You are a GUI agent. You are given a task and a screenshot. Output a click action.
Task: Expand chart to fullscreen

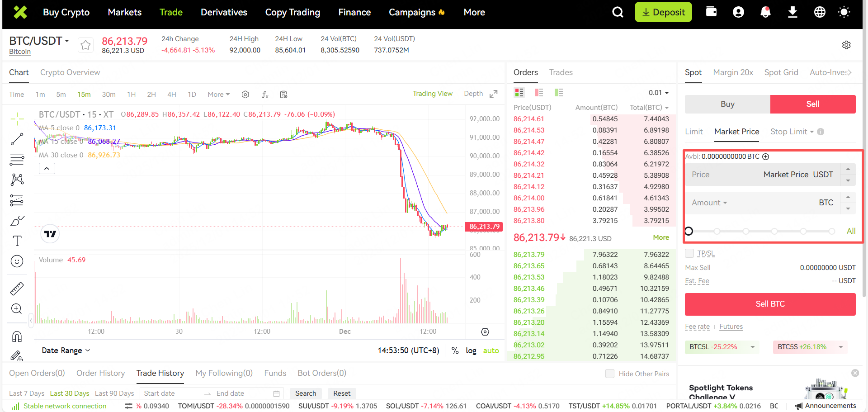pos(494,94)
